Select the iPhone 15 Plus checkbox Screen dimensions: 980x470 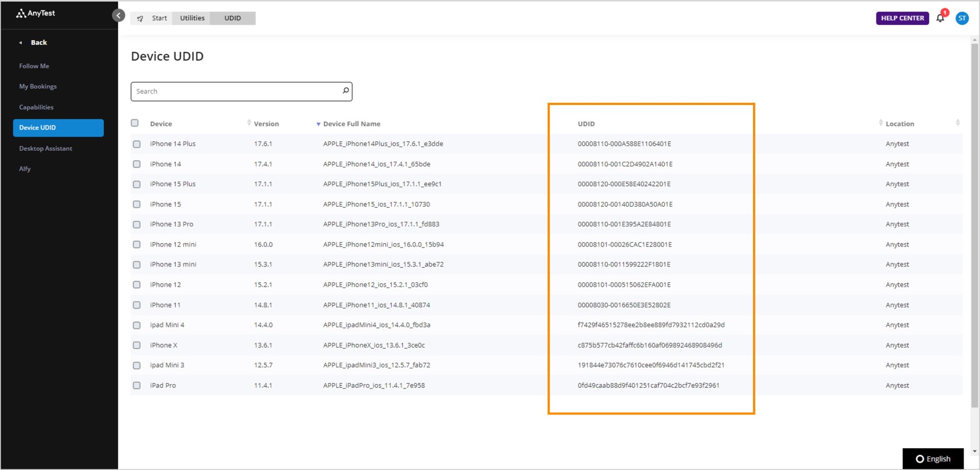(x=137, y=184)
